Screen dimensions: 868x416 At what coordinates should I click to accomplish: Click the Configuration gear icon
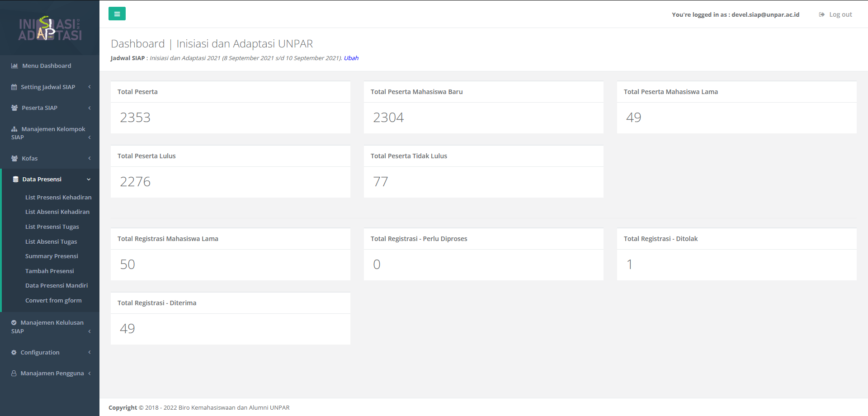point(14,353)
